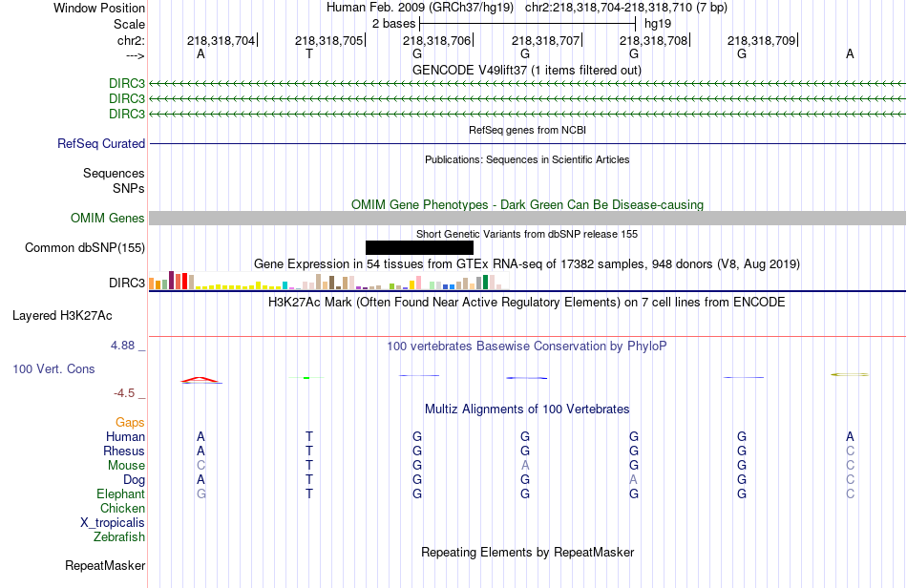Click the position label 218,318,706

436,40
